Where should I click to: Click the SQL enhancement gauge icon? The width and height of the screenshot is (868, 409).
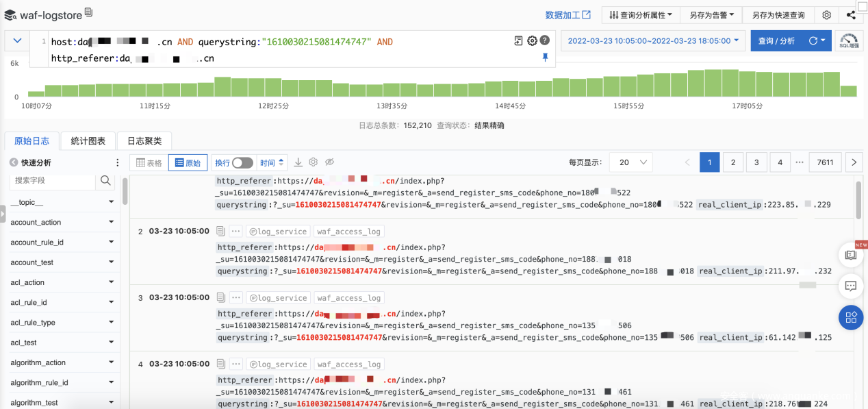tap(849, 41)
